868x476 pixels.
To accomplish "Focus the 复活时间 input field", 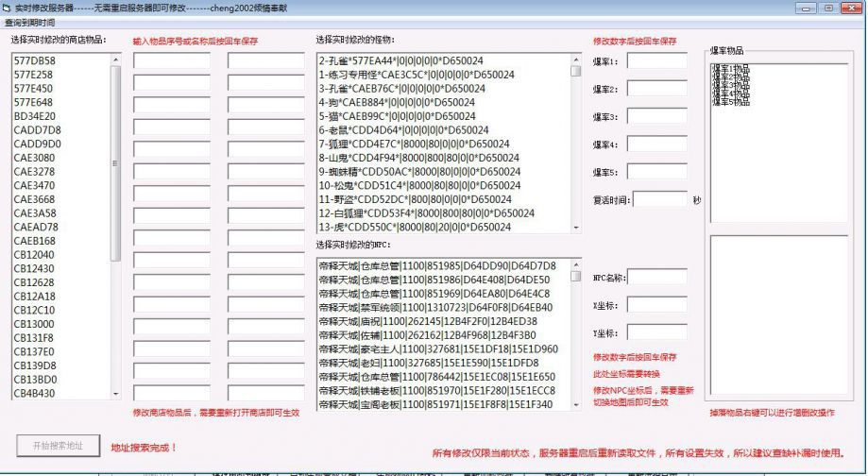I will click(659, 200).
